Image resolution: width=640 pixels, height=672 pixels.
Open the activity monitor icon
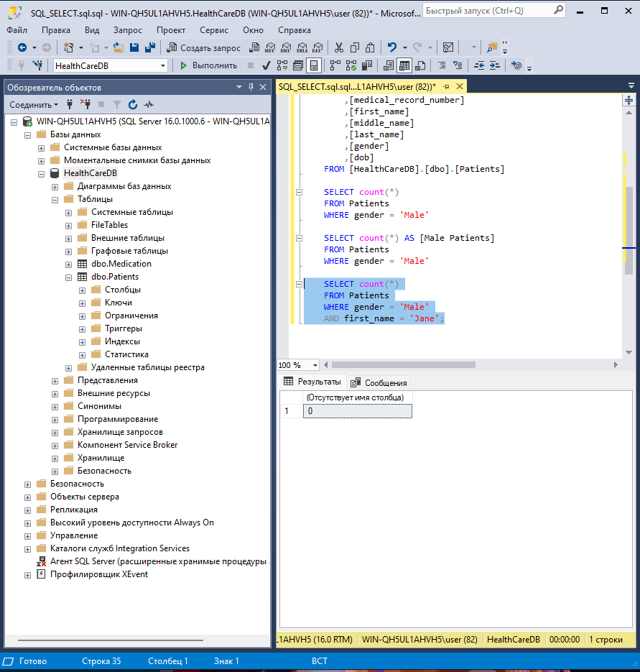click(448, 47)
